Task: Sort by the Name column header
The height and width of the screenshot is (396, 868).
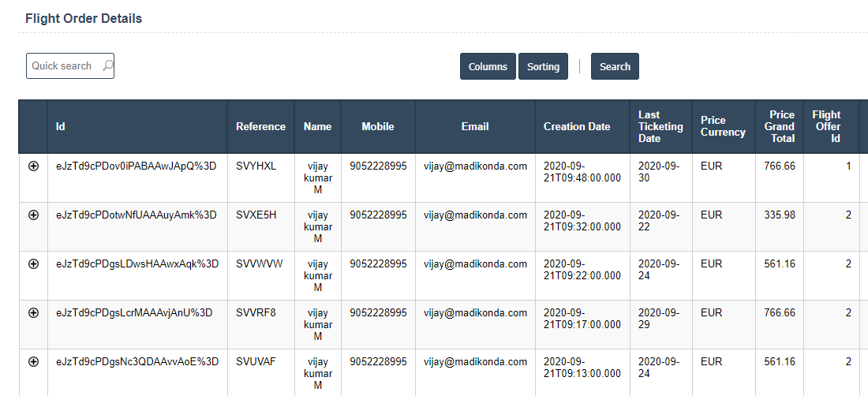Action: pyautogui.click(x=317, y=126)
